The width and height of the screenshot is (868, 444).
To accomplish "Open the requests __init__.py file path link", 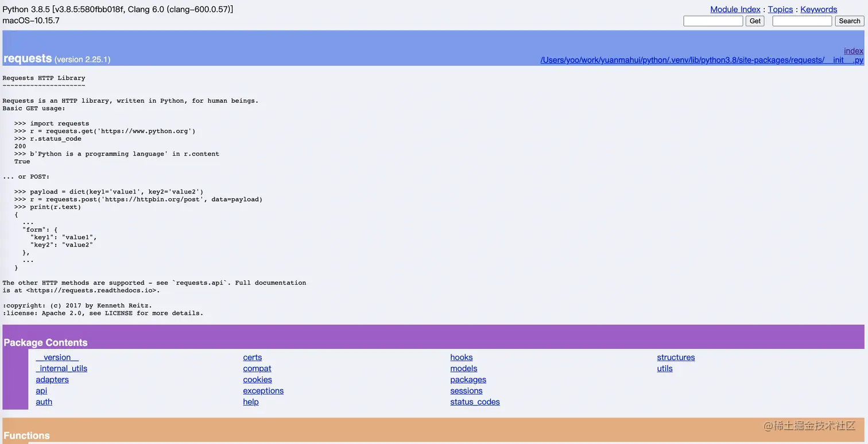I will click(x=702, y=60).
